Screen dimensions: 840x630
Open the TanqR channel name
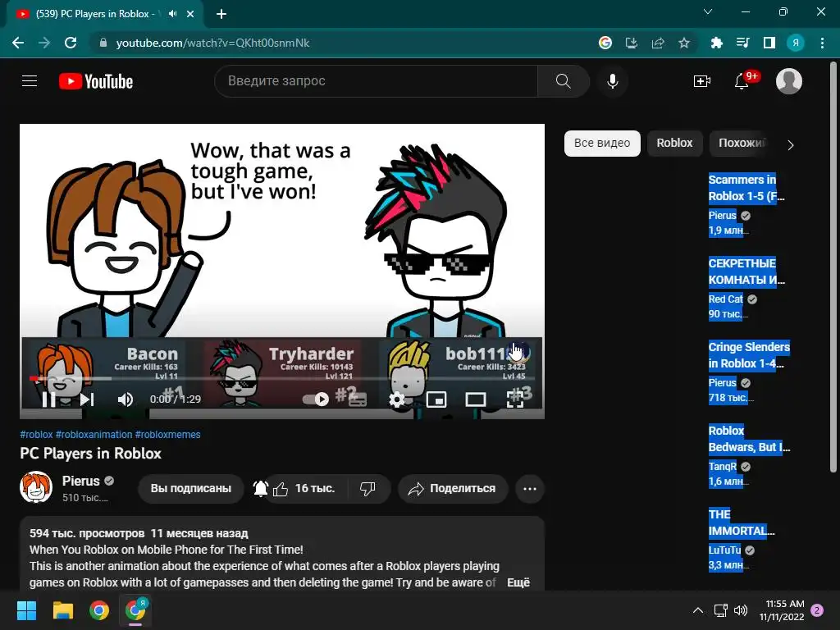(723, 466)
